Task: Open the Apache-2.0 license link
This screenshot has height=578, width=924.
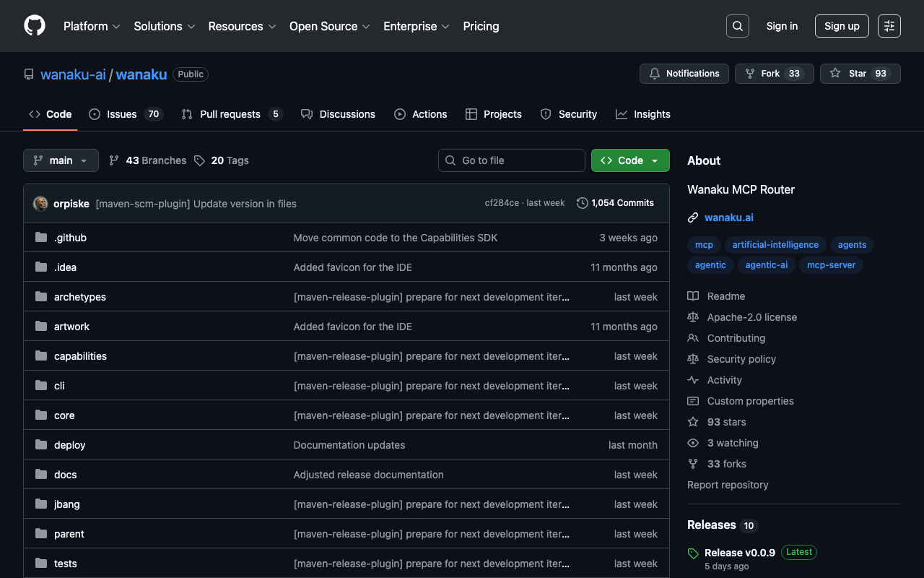Action: point(751,317)
